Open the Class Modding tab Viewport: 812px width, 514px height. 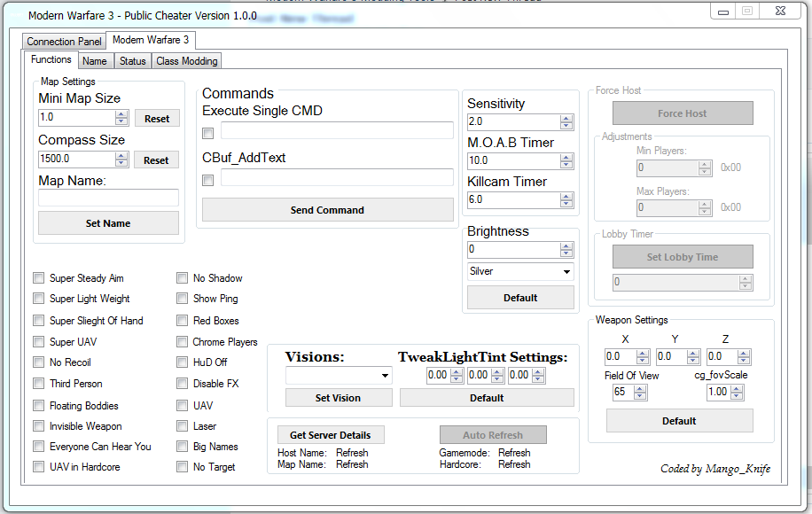tap(187, 61)
